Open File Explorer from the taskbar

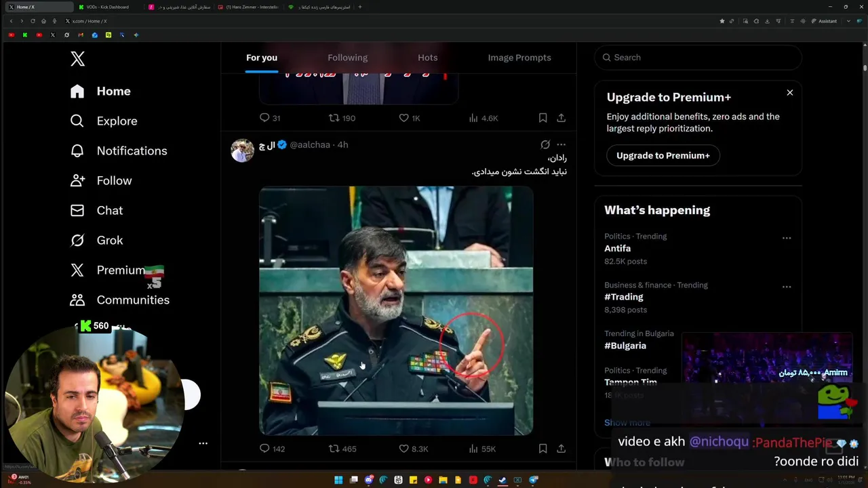click(x=443, y=480)
